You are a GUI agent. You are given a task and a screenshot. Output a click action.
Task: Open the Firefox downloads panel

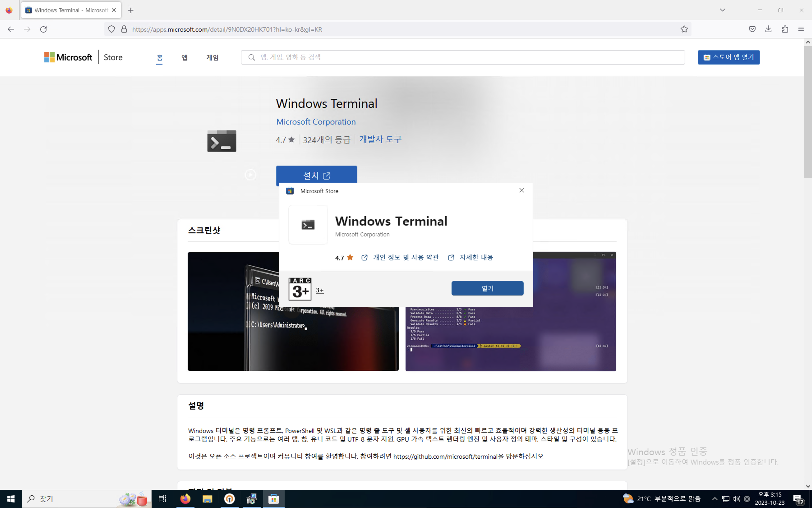point(768,29)
